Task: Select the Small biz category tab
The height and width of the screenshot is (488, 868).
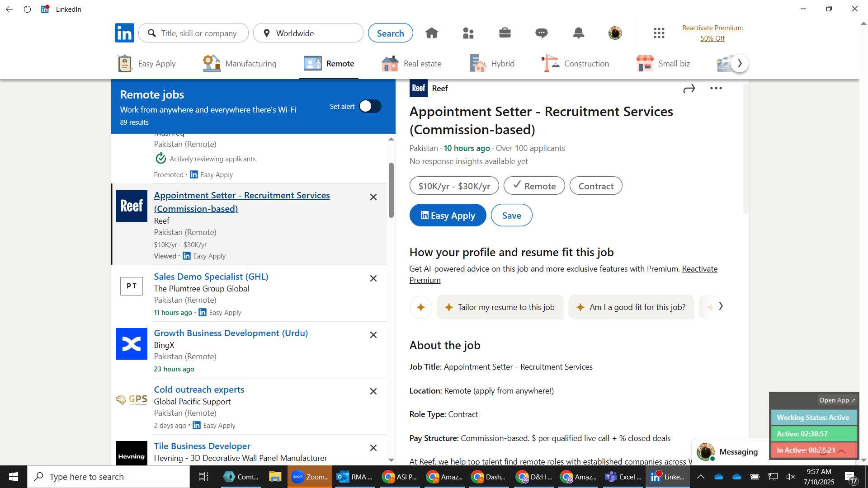Action: coord(663,64)
